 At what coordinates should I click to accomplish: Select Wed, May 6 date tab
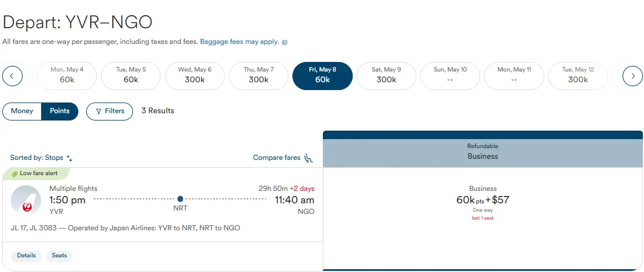pyautogui.click(x=195, y=75)
